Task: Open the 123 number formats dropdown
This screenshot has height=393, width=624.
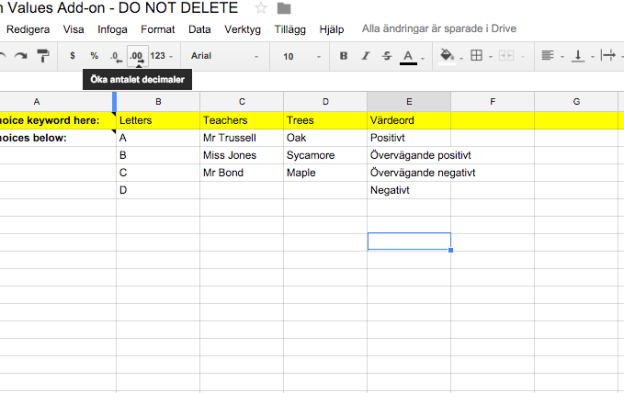Action: 162,56
